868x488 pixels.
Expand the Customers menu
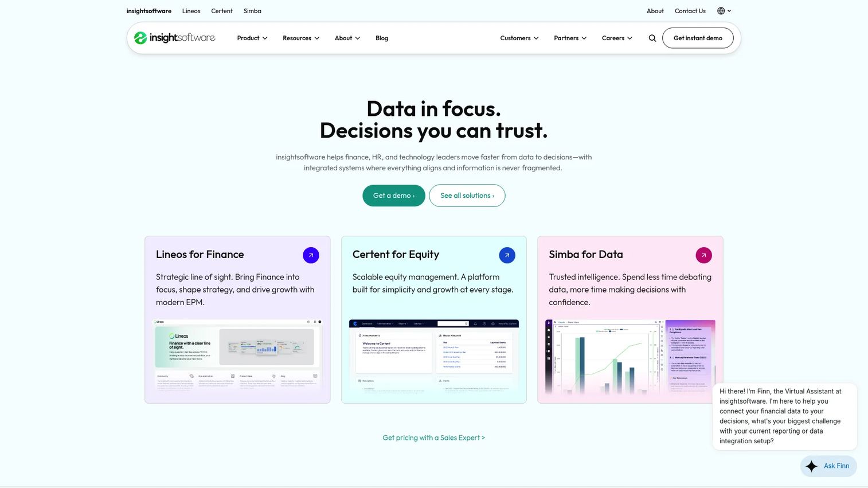tap(519, 38)
